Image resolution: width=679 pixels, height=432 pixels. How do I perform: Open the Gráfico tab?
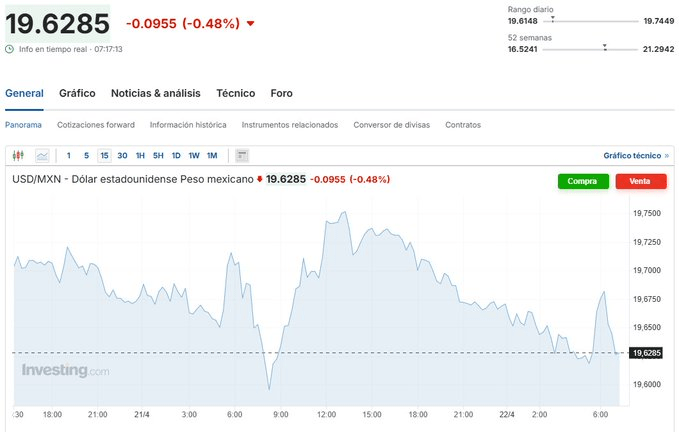coord(77,93)
